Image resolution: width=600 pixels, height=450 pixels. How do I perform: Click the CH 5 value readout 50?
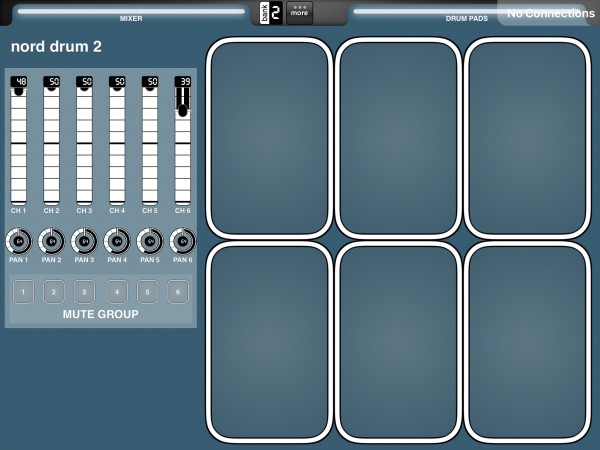tap(150, 81)
